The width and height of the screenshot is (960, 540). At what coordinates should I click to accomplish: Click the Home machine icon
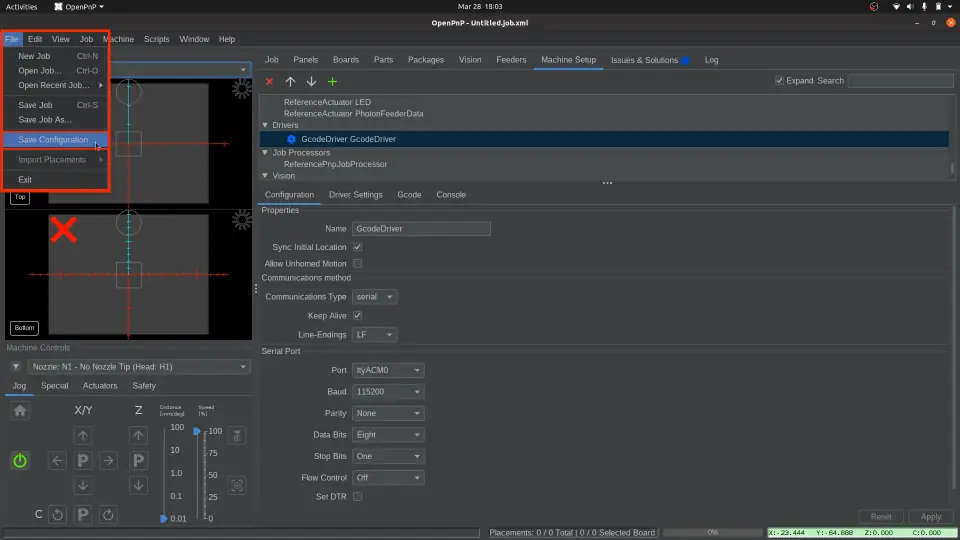point(20,411)
